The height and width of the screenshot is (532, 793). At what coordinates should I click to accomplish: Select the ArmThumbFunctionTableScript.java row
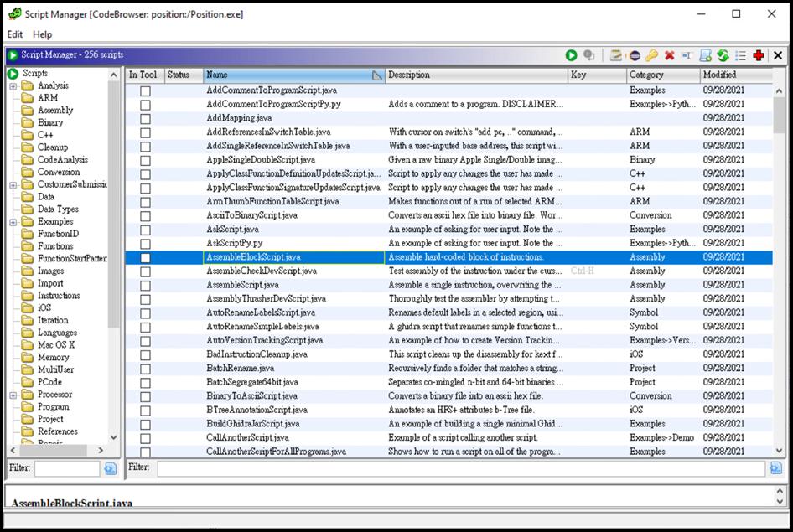pyautogui.click(x=449, y=202)
